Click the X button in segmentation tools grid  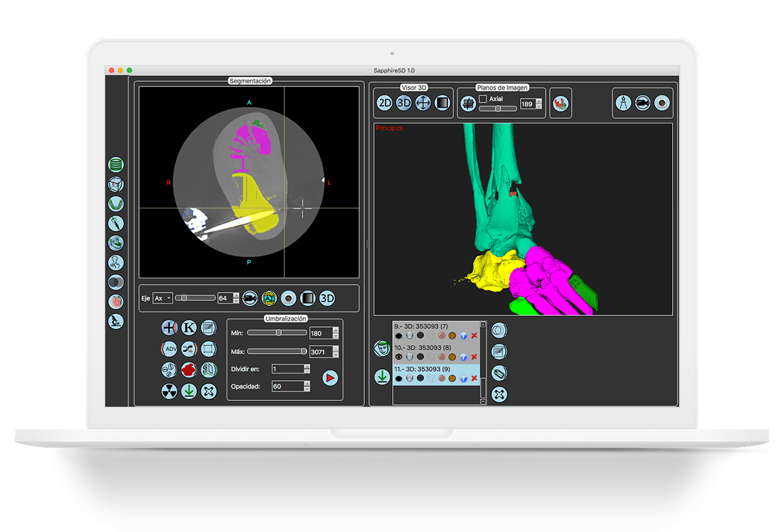pyautogui.click(x=208, y=391)
